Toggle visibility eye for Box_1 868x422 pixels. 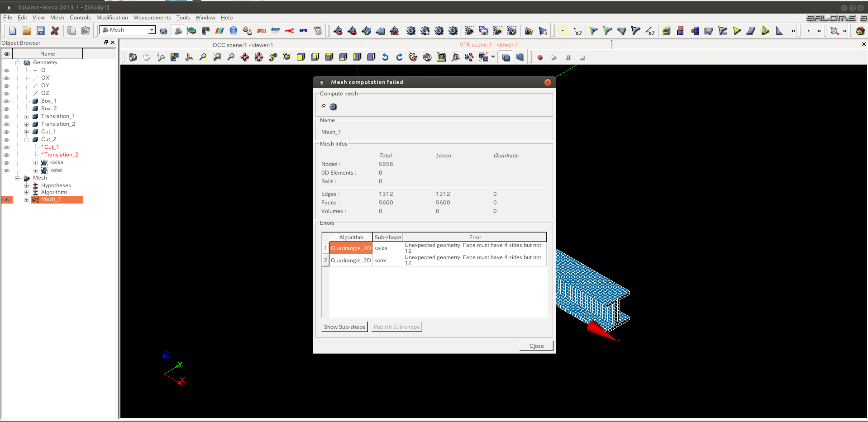[x=6, y=101]
